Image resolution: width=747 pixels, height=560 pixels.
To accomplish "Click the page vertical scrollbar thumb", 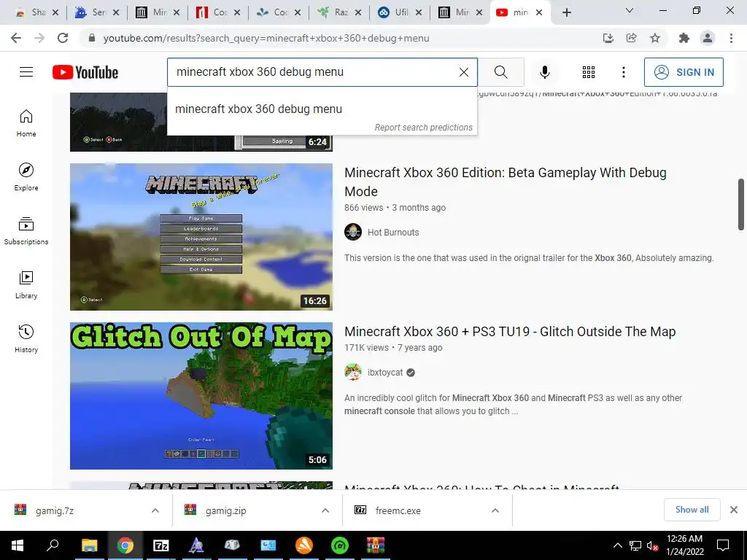I will pyautogui.click(x=741, y=204).
